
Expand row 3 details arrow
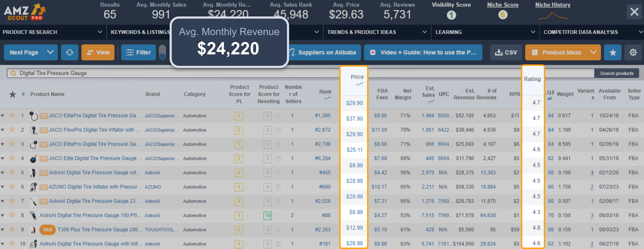(x=3, y=144)
